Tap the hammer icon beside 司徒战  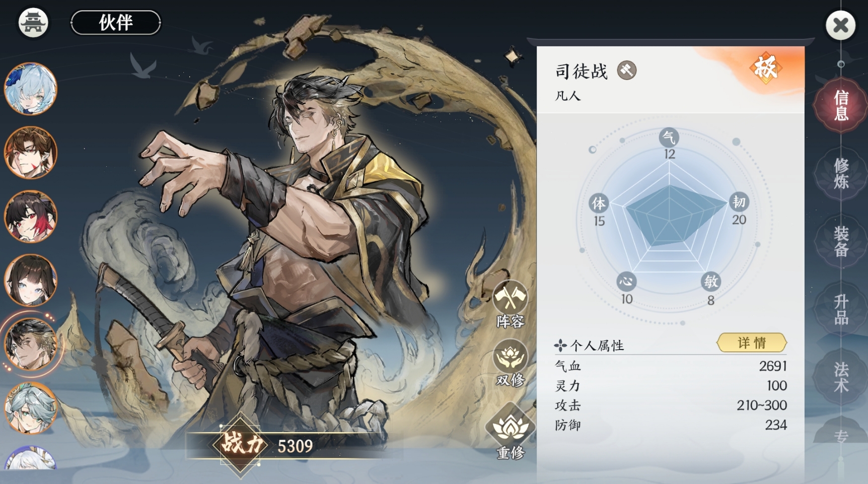[627, 71]
